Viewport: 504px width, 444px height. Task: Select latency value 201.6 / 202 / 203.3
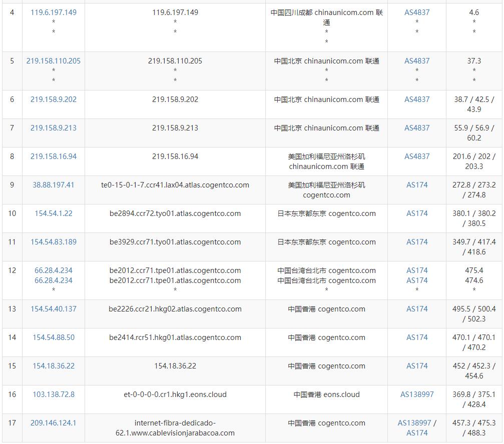tap(474, 161)
